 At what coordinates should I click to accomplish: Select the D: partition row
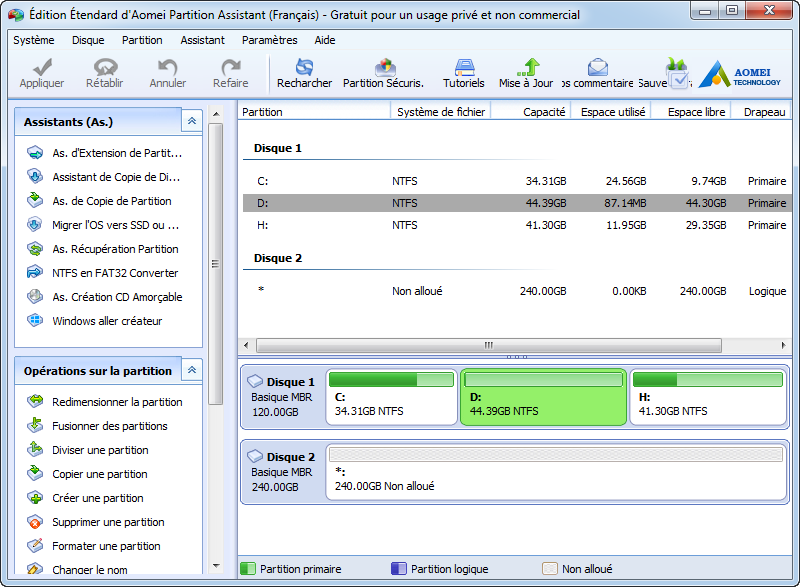(x=517, y=203)
